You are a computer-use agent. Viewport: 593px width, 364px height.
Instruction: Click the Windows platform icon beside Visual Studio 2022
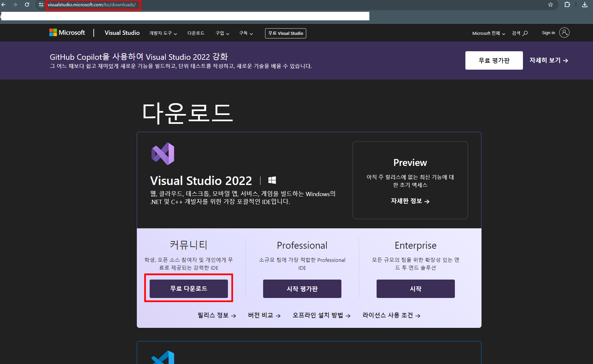tap(272, 180)
